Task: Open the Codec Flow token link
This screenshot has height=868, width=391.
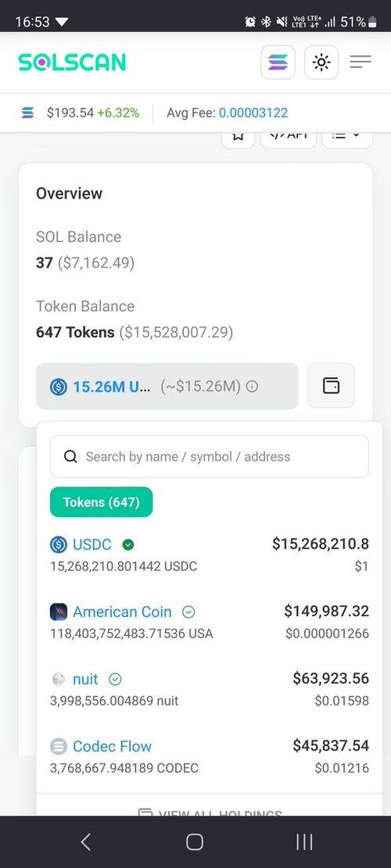Action: click(x=113, y=746)
